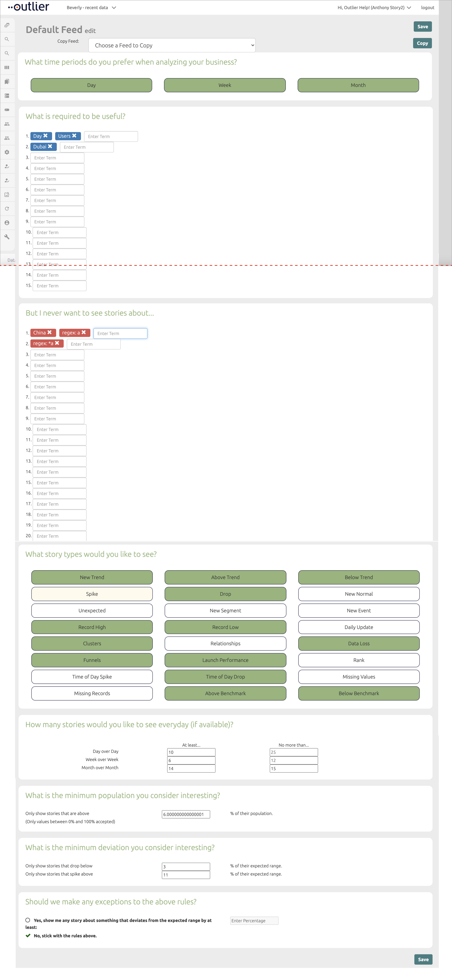Click the image search sidebar icon
Screen dimensions: 452x980
click(7, 194)
